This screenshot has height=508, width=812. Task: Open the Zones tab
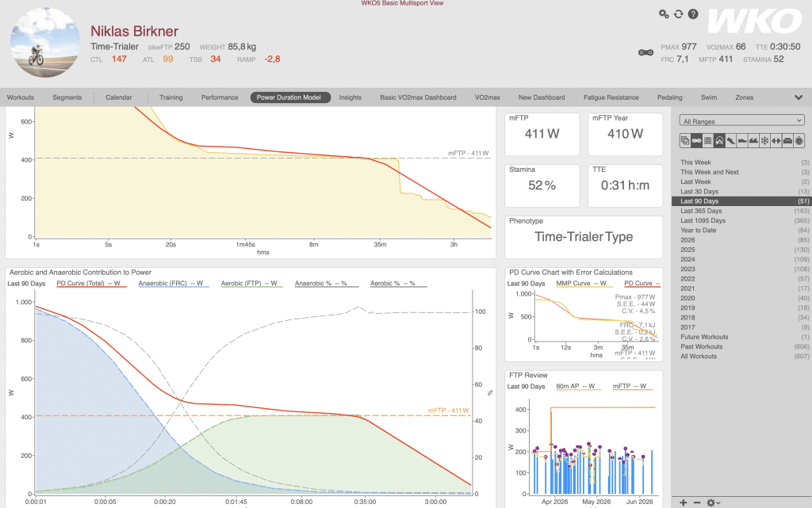744,97
